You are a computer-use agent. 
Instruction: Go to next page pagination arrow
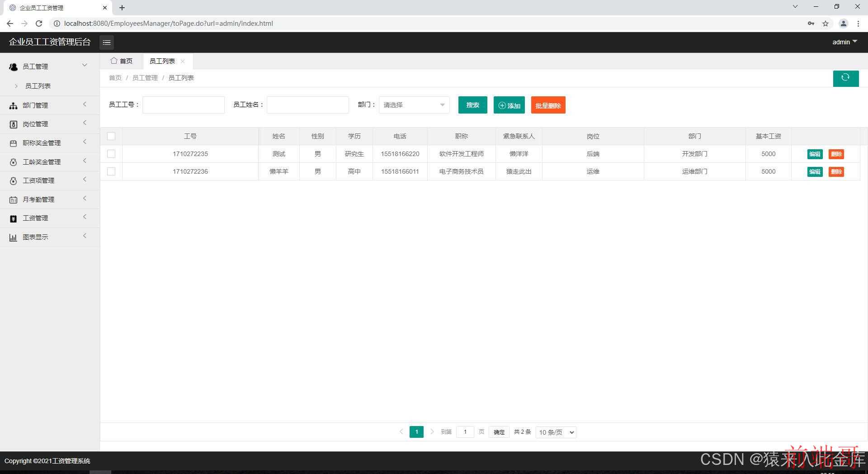(x=432, y=432)
